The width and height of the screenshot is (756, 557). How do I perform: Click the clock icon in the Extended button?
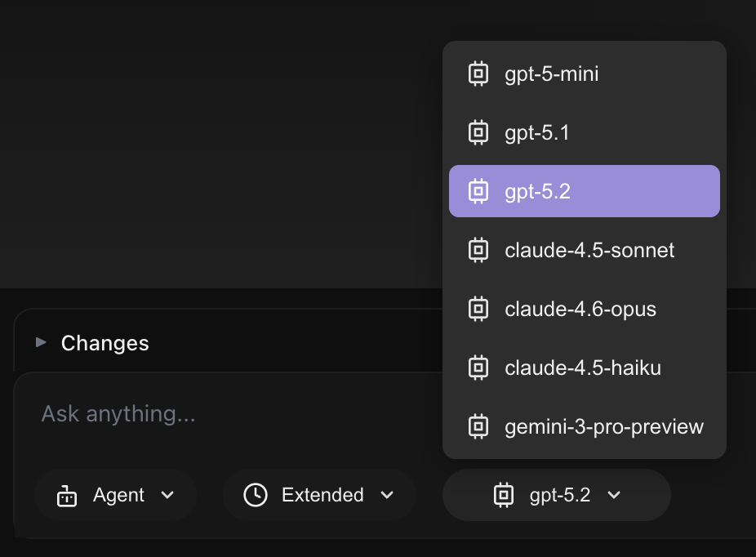pyautogui.click(x=254, y=495)
